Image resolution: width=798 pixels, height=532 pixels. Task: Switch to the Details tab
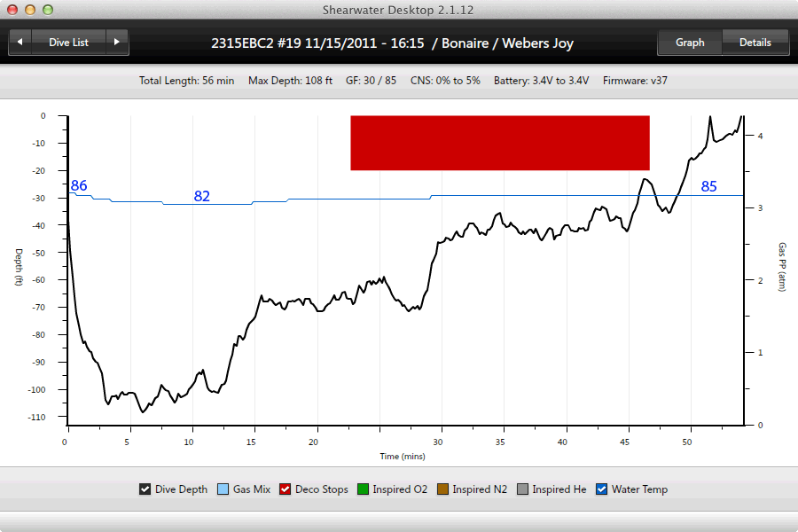[x=755, y=42]
